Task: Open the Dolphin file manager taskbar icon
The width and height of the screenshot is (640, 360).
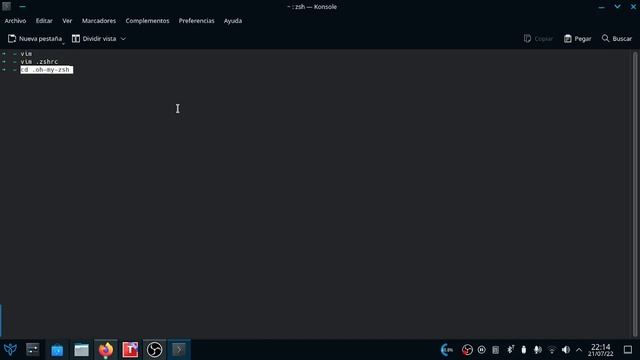Action: 81,350
